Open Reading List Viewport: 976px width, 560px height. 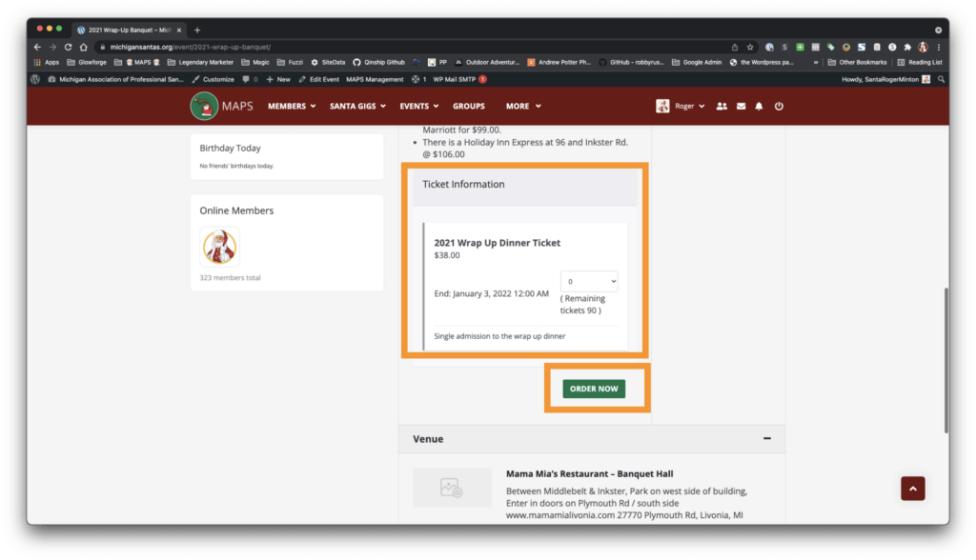(920, 62)
